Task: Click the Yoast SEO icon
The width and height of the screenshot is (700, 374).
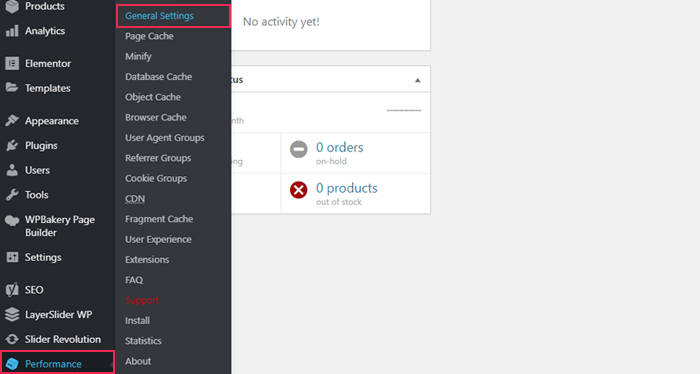Action: (x=12, y=290)
